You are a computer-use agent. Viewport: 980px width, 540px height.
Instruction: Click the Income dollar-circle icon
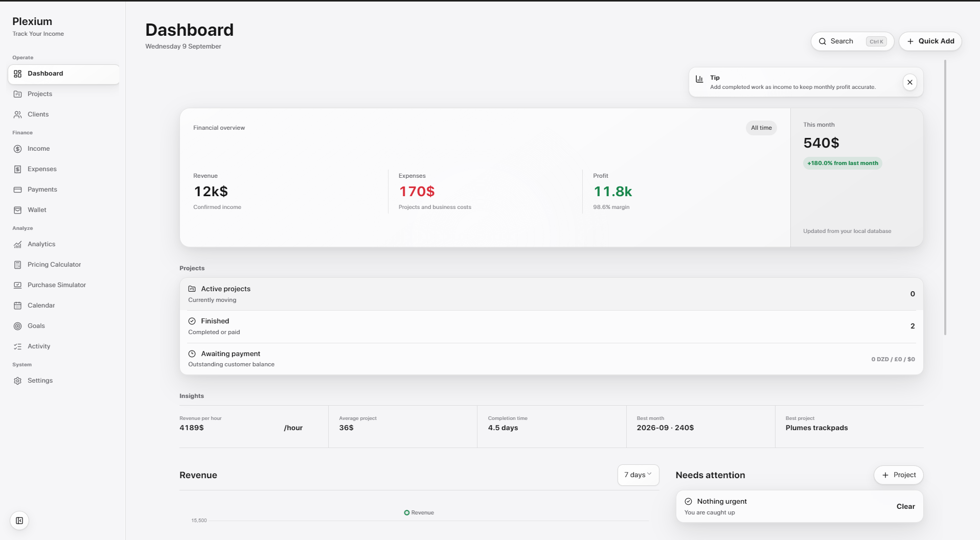coord(18,149)
